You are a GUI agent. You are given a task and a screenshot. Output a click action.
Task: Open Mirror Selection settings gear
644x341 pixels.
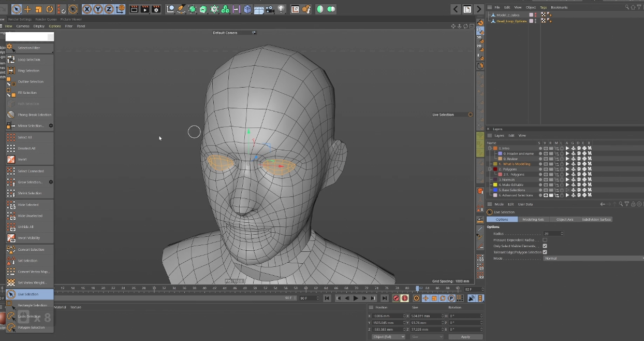tap(51, 125)
